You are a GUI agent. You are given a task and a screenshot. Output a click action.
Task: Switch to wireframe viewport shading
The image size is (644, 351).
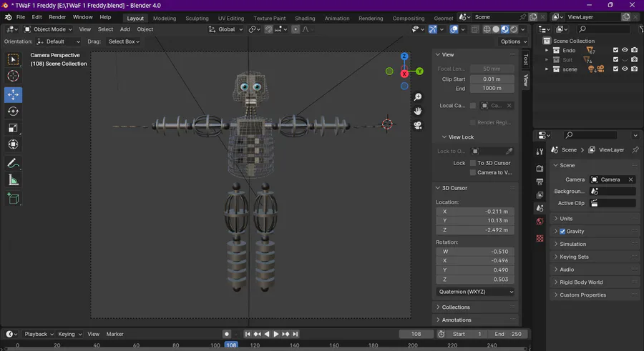click(487, 29)
